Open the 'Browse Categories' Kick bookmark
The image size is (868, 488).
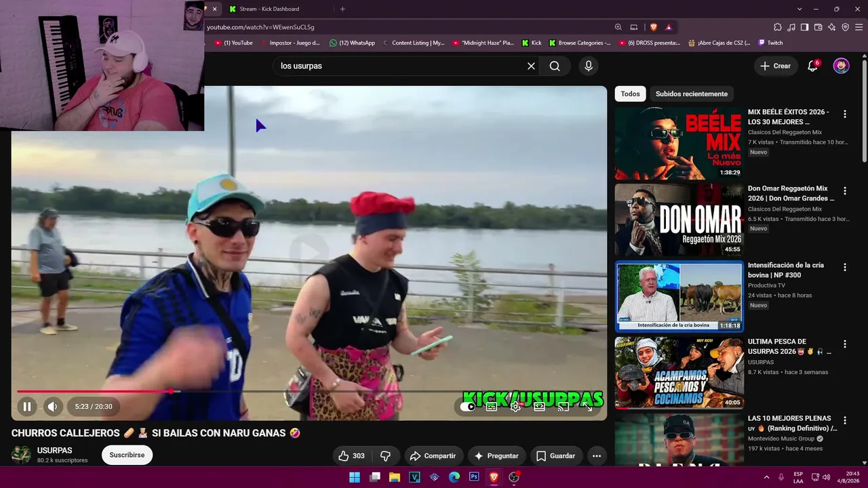[x=580, y=43]
